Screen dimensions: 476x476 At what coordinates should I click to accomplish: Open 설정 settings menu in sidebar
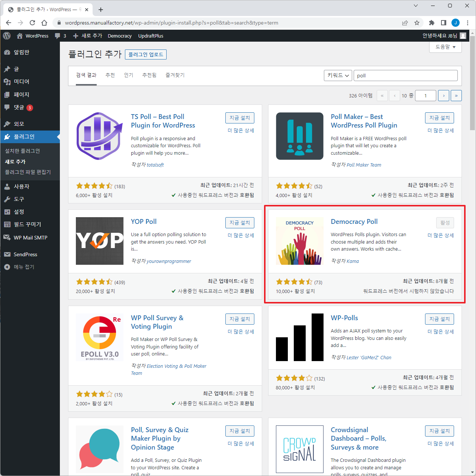coord(30,212)
